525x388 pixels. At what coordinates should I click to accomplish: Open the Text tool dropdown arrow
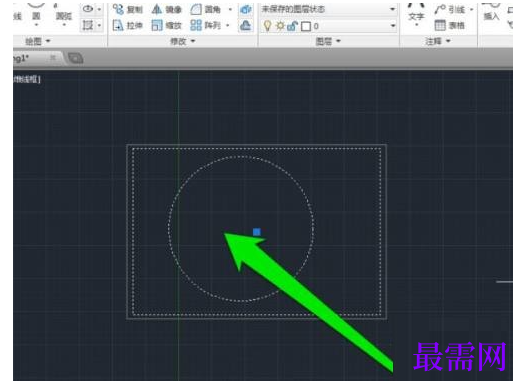click(416, 25)
